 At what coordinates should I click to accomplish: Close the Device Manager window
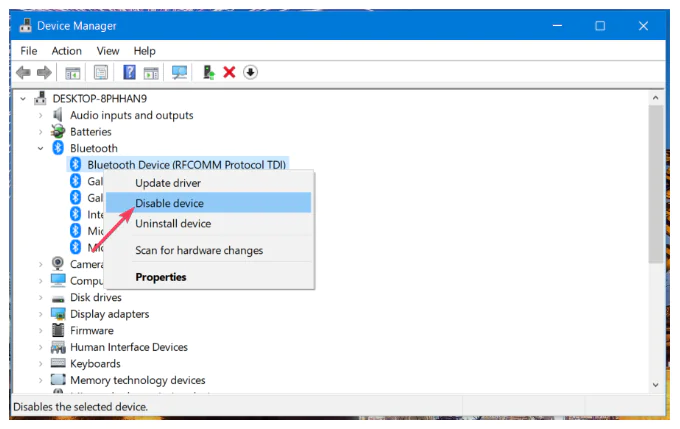coord(643,26)
